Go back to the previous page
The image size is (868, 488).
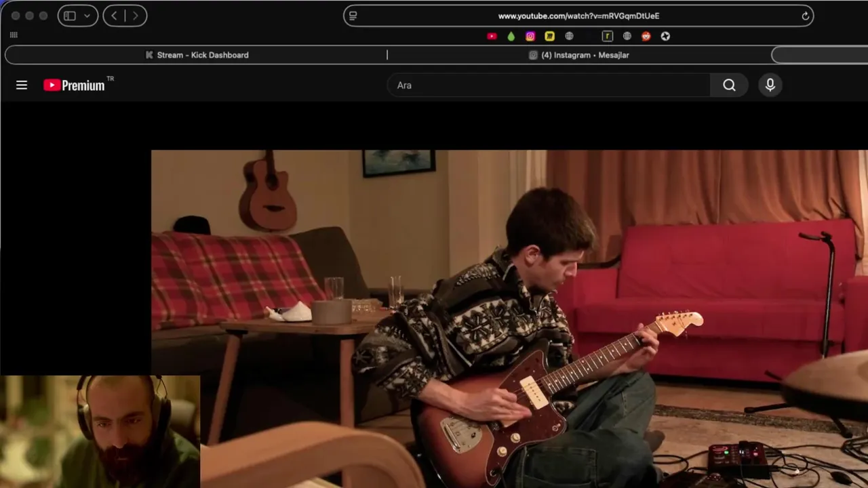(x=114, y=16)
